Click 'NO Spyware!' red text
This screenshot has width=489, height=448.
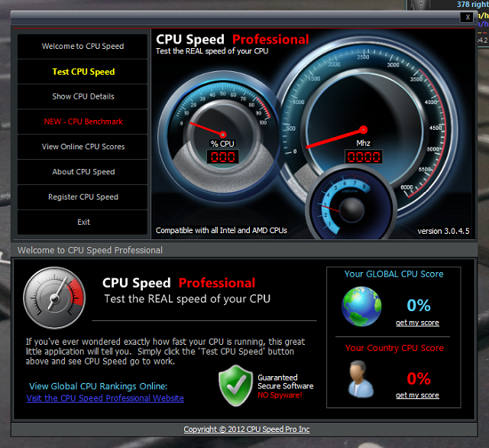point(280,395)
